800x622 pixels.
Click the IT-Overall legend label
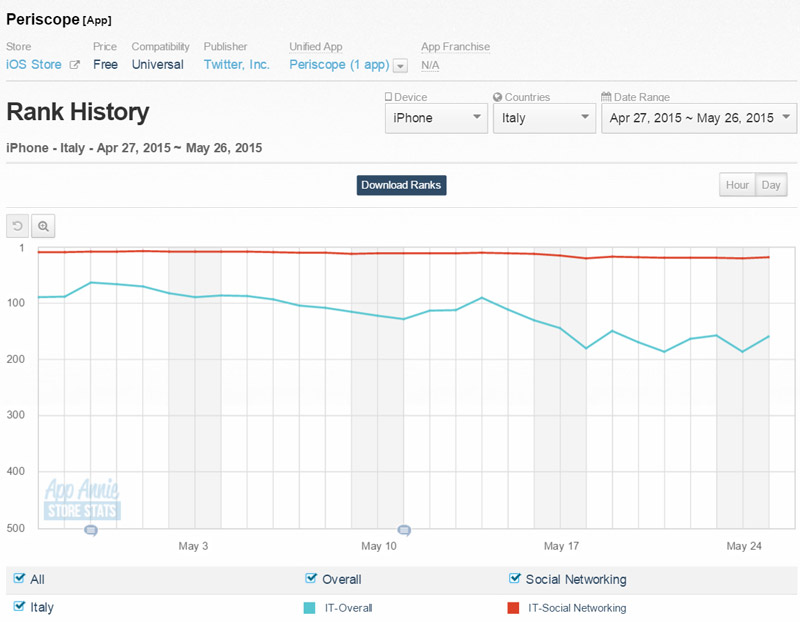348,608
